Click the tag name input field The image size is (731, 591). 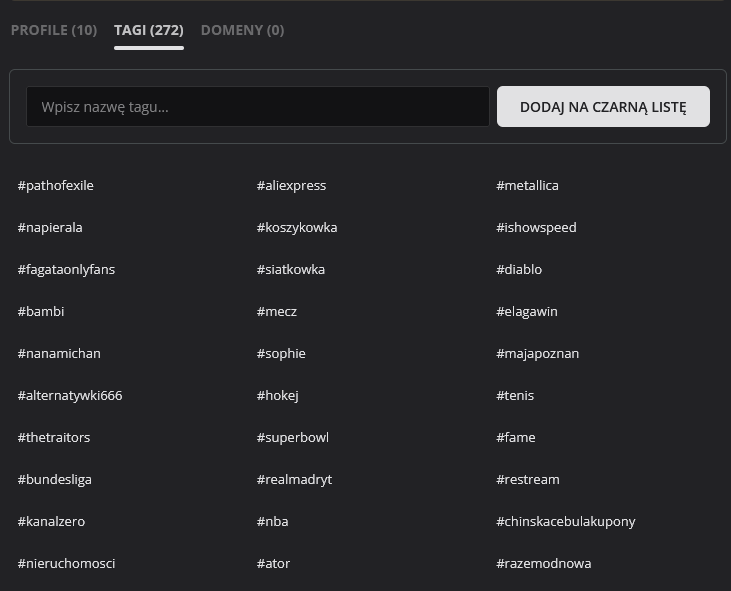click(x=257, y=107)
